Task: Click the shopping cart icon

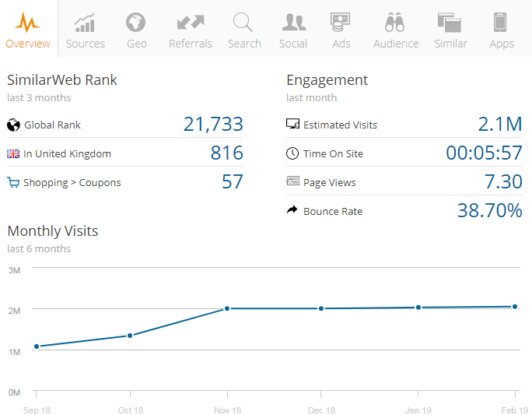Action: pos(13,182)
